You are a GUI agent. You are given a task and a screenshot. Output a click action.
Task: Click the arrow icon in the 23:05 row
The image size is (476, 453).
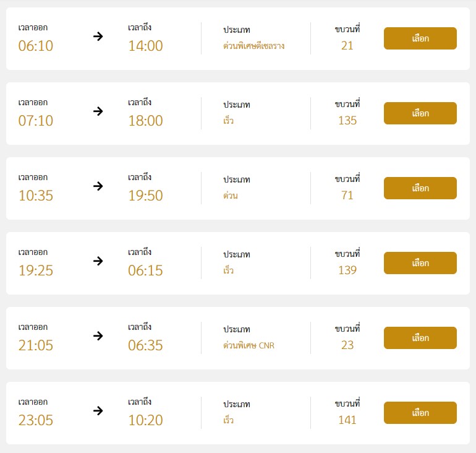click(98, 411)
